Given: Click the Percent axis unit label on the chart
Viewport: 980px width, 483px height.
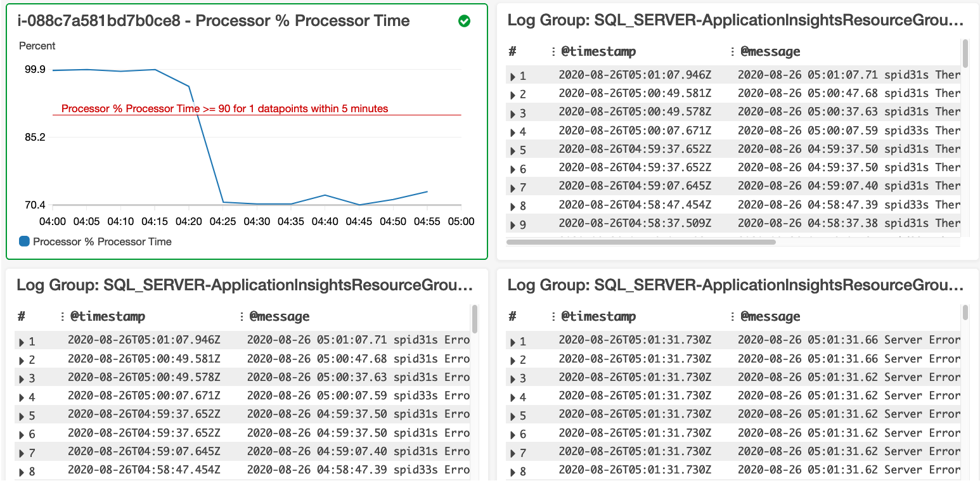Looking at the screenshot, I should click(37, 46).
